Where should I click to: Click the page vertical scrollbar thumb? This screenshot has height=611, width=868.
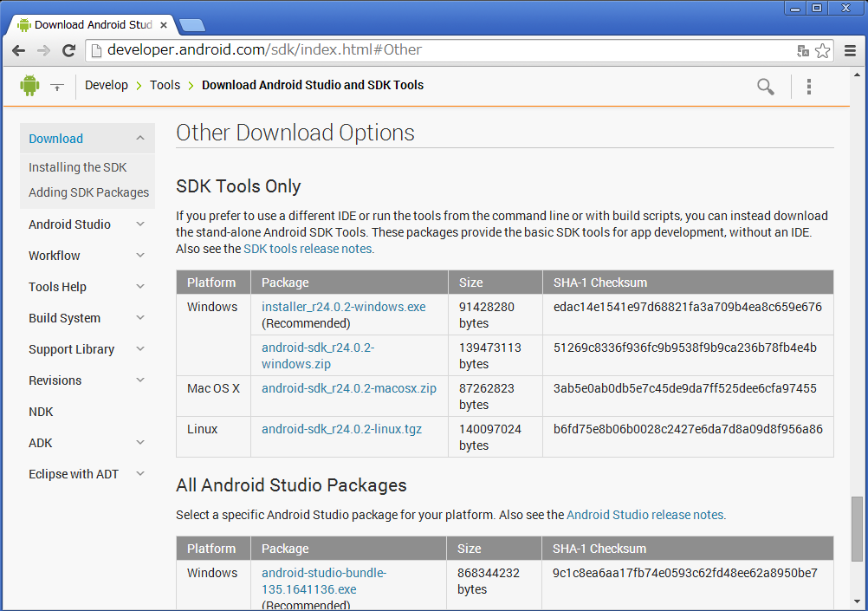857,529
